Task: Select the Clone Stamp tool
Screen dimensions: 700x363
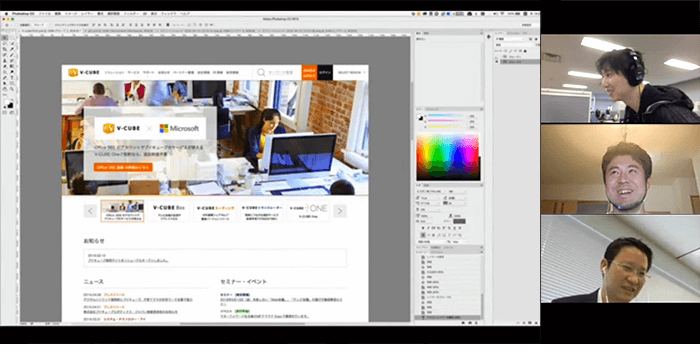Action: tap(4, 60)
